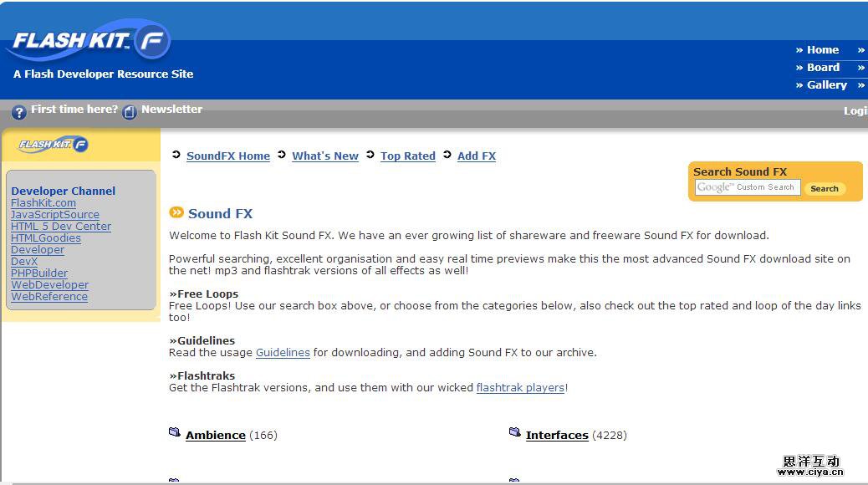Image resolution: width=868 pixels, height=485 pixels.
Task: Open the What's New tab link
Action: [x=325, y=156]
